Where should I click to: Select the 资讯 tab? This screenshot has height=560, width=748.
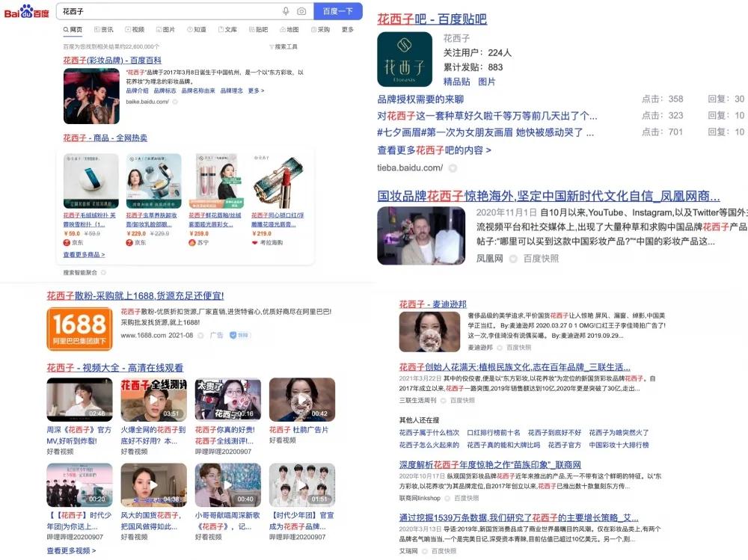click(x=104, y=30)
